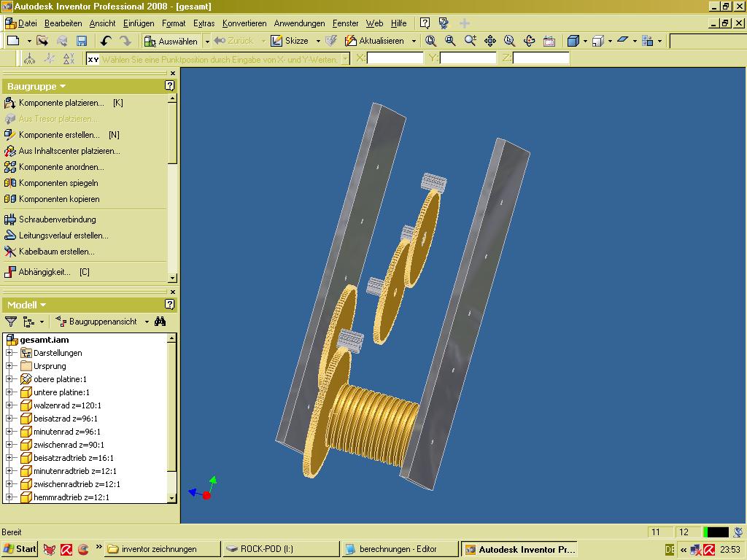Click the Open file icon

click(x=42, y=41)
